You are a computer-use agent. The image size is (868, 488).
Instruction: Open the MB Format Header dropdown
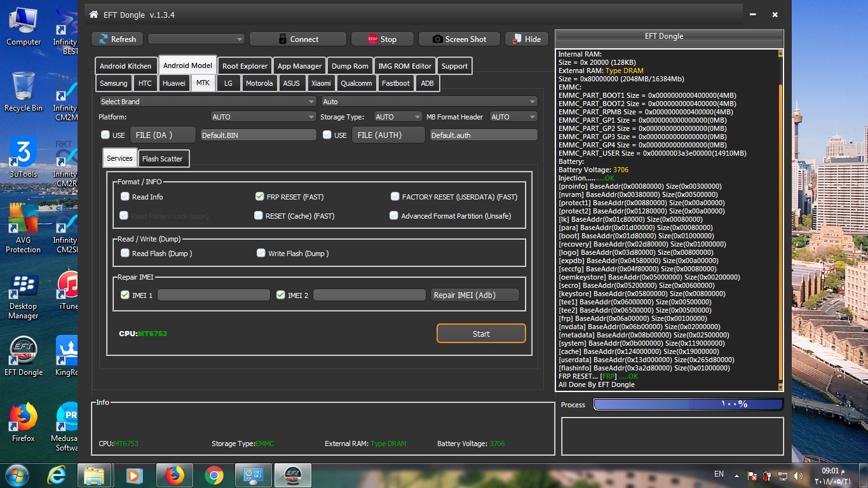coord(513,117)
